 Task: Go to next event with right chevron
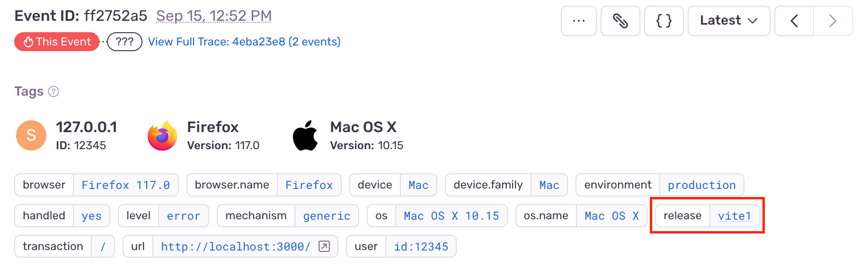(x=833, y=21)
